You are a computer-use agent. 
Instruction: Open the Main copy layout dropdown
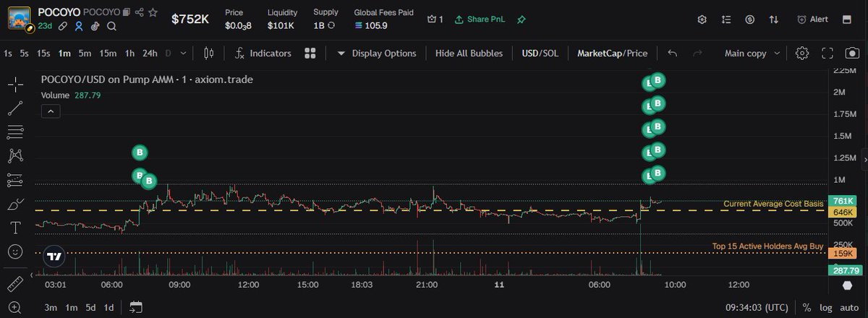pos(752,53)
